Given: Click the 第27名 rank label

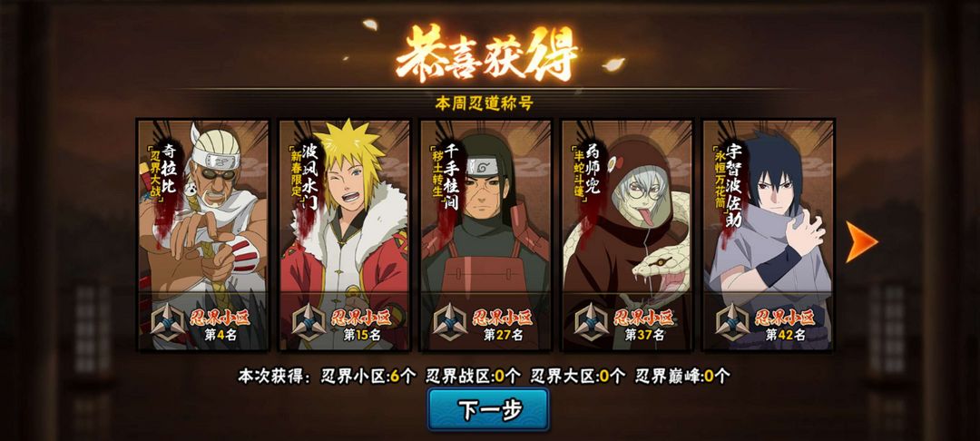Looking at the screenshot, I should click(503, 335).
